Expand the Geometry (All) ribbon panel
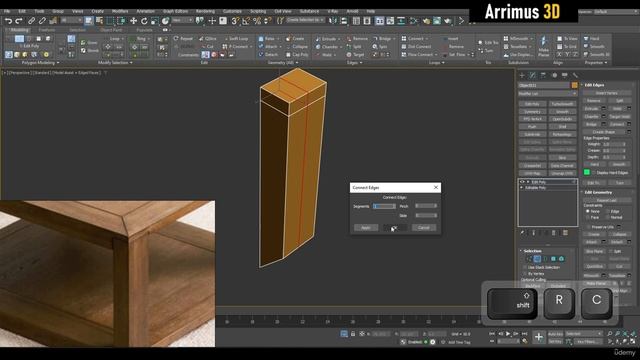The height and width of the screenshot is (360, 640). [x=283, y=62]
